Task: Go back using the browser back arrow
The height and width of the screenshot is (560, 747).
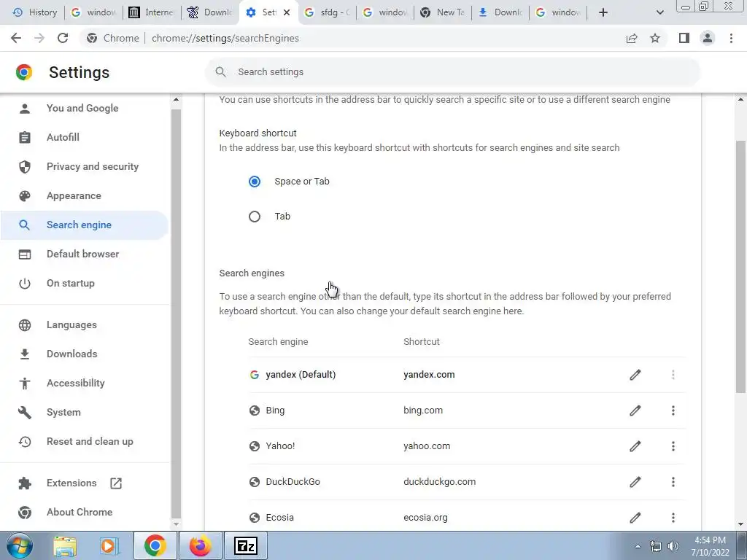Action: pyautogui.click(x=16, y=38)
